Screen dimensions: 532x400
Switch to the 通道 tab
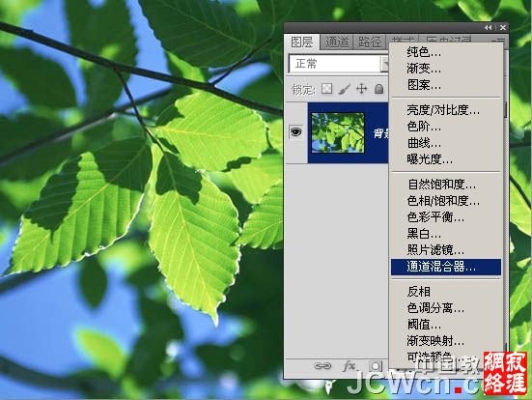(x=337, y=43)
